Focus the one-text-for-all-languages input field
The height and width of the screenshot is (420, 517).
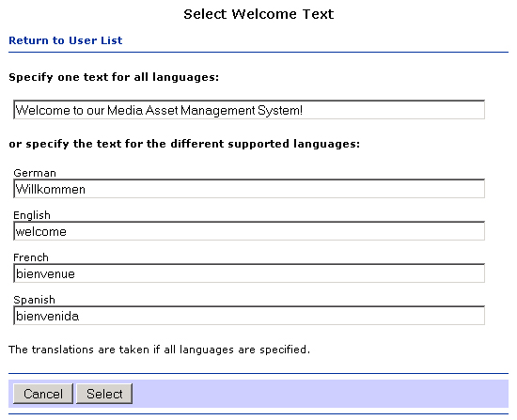tap(249, 110)
